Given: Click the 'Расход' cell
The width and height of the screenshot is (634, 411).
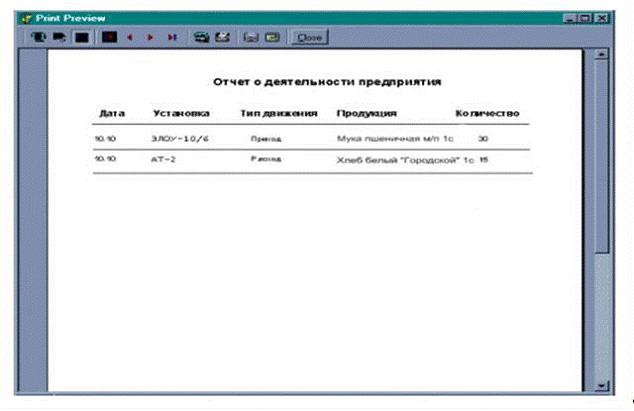Looking at the screenshot, I should click(266, 159).
